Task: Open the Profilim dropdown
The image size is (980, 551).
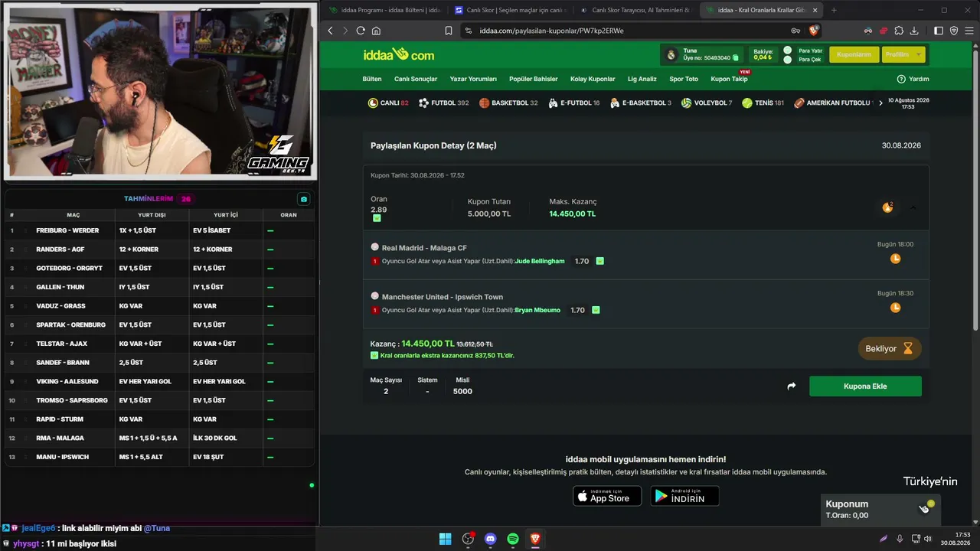Action: (x=903, y=55)
